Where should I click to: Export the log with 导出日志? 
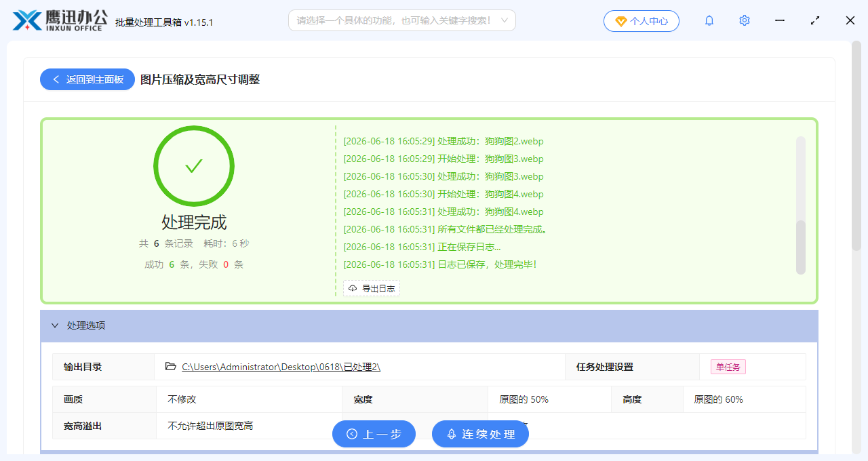pyautogui.click(x=371, y=288)
